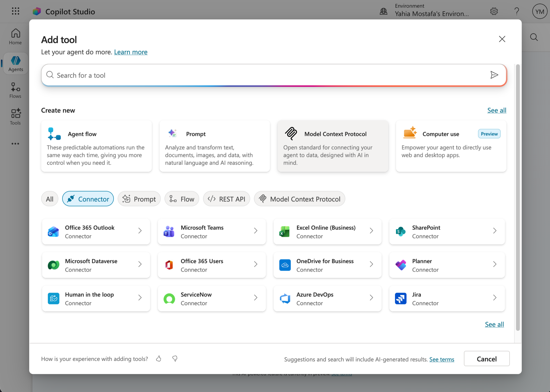550x392 pixels.
Task: Select the REST API filter tab
Action: 227,199
